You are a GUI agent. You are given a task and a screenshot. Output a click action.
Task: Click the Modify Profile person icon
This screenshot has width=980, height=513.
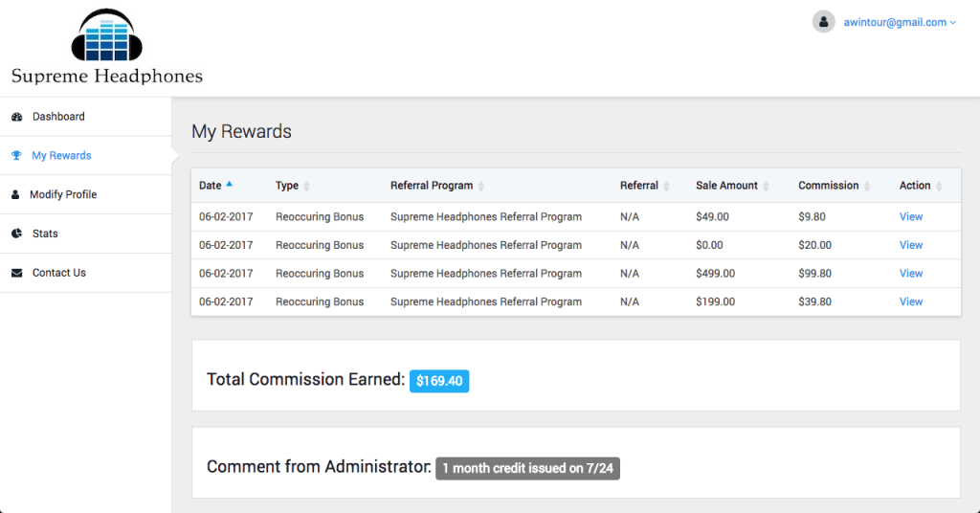point(15,194)
